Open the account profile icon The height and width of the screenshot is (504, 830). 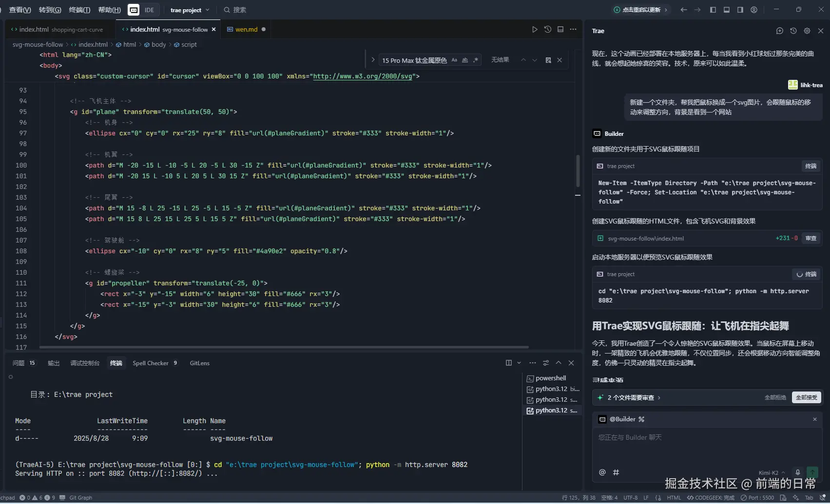tap(754, 10)
